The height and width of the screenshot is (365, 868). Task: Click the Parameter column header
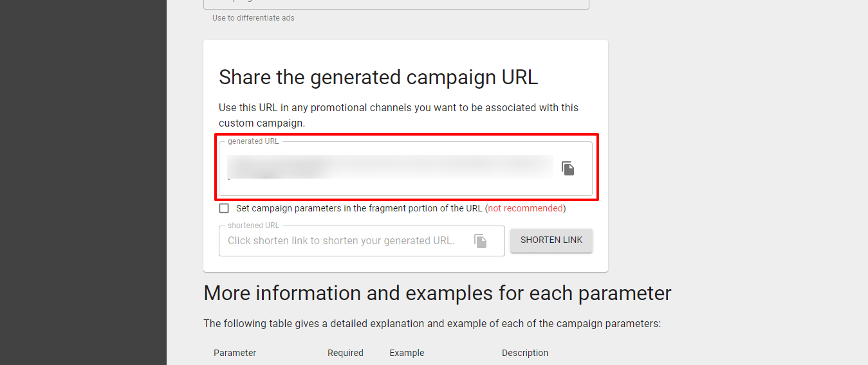[x=235, y=353]
